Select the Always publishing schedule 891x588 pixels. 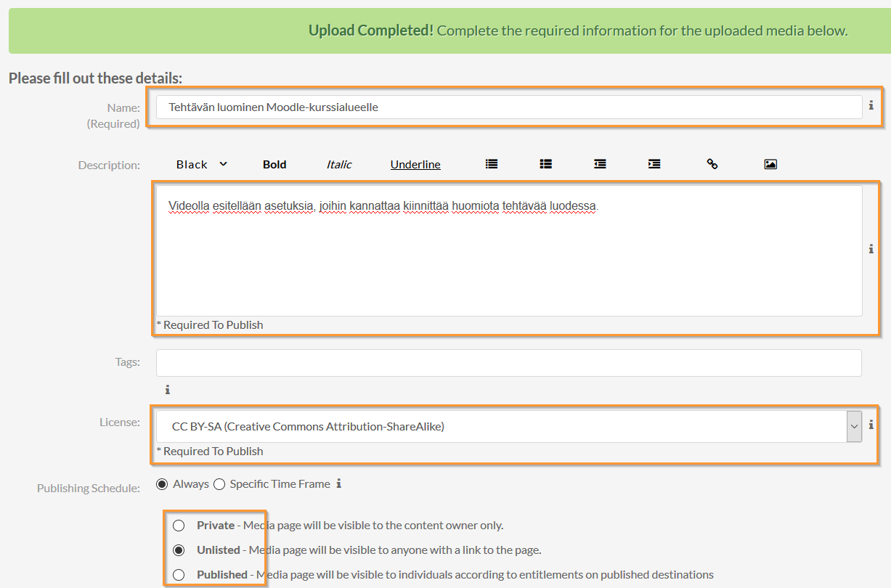pos(162,484)
